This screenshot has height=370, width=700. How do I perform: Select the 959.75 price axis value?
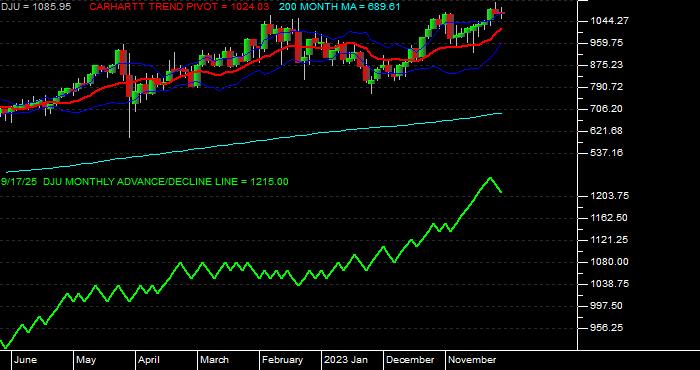(x=609, y=43)
